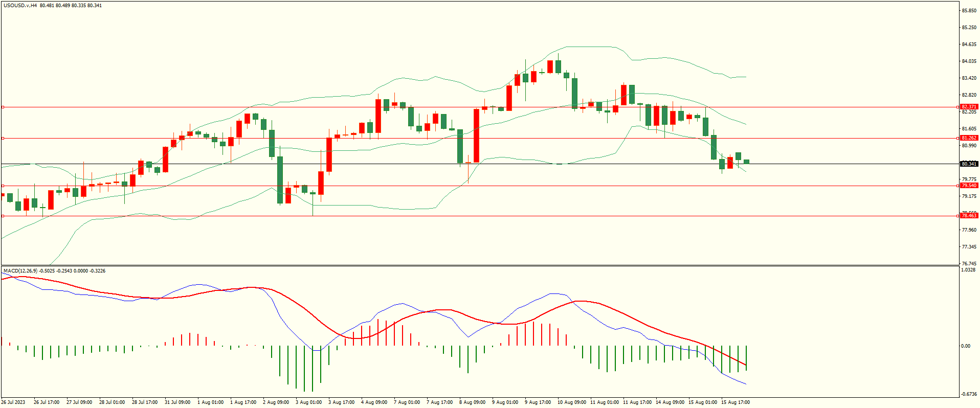The image size is (980, 408).
Task: Click the -0.6736 value on MACD scale
Action: click(969, 394)
